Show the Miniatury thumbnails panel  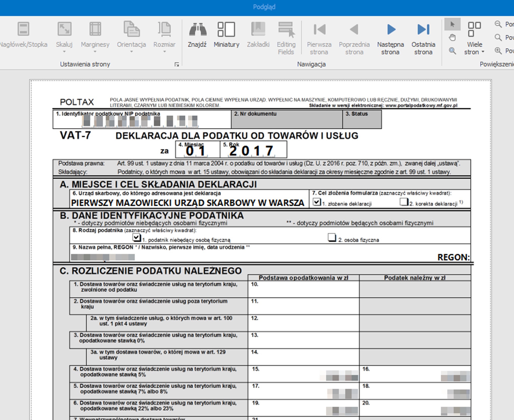coord(226,35)
